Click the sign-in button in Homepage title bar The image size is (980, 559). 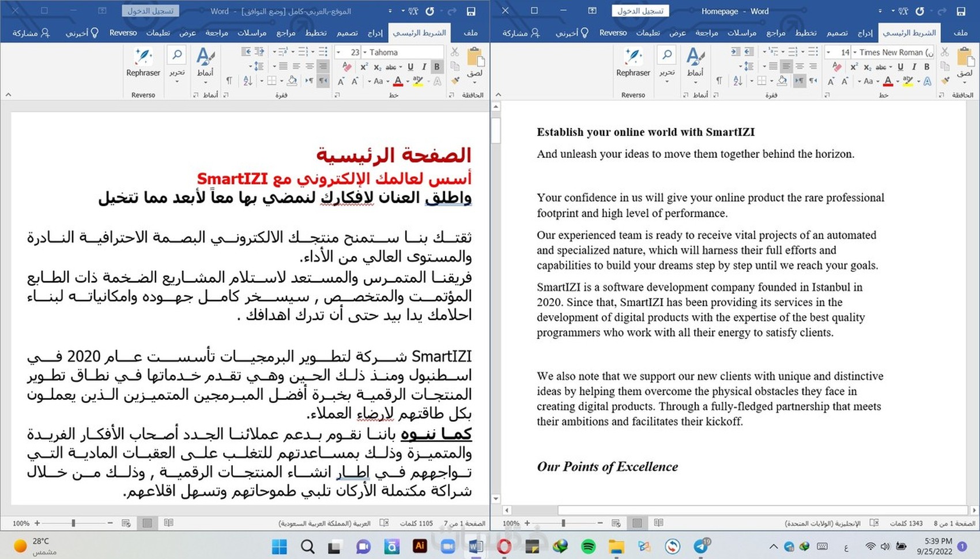click(640, 11)
